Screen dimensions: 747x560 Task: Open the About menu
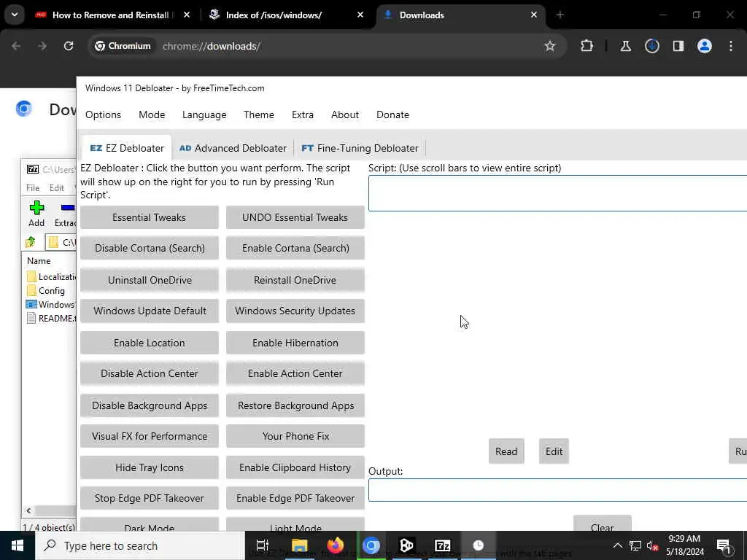345,114
